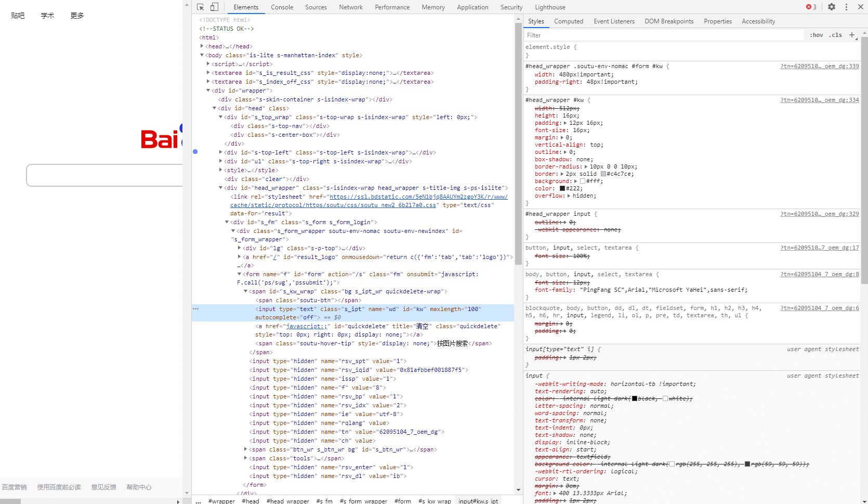Open the 使用百度前必读 footer link
Viewport: 868px width, 504px height.
[59, 487]
